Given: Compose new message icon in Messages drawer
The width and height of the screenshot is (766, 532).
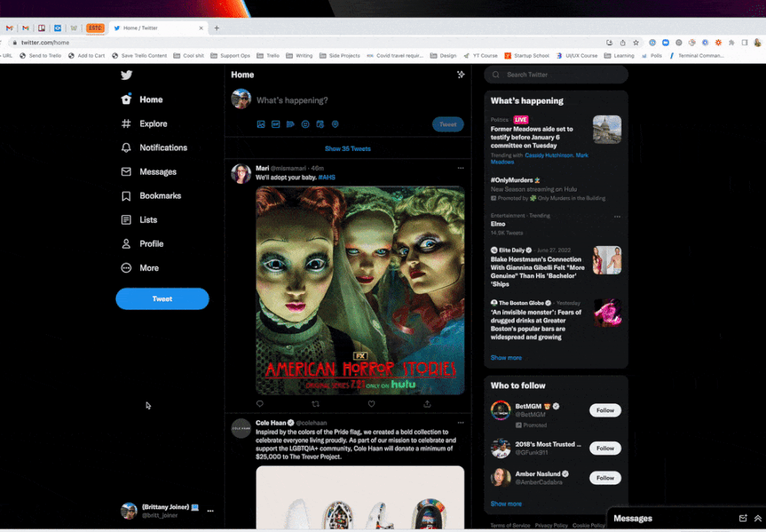Looking at the screenshot, I should [743, 518].
